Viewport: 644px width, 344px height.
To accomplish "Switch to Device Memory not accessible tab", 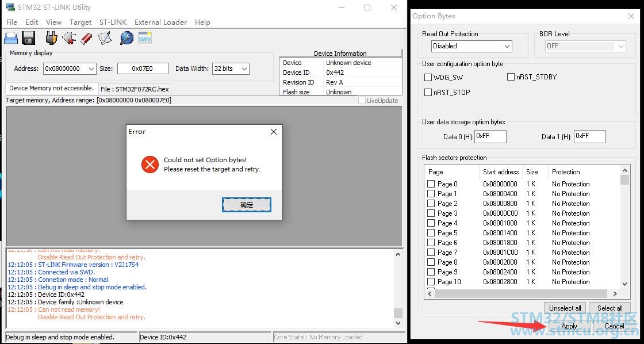I will (x=52, y=88).
